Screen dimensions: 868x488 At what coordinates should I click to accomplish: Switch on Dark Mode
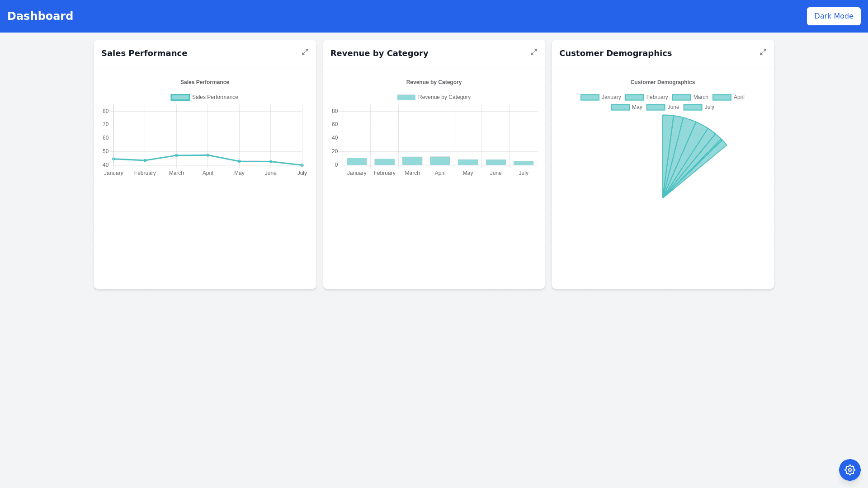coord(833,16)
